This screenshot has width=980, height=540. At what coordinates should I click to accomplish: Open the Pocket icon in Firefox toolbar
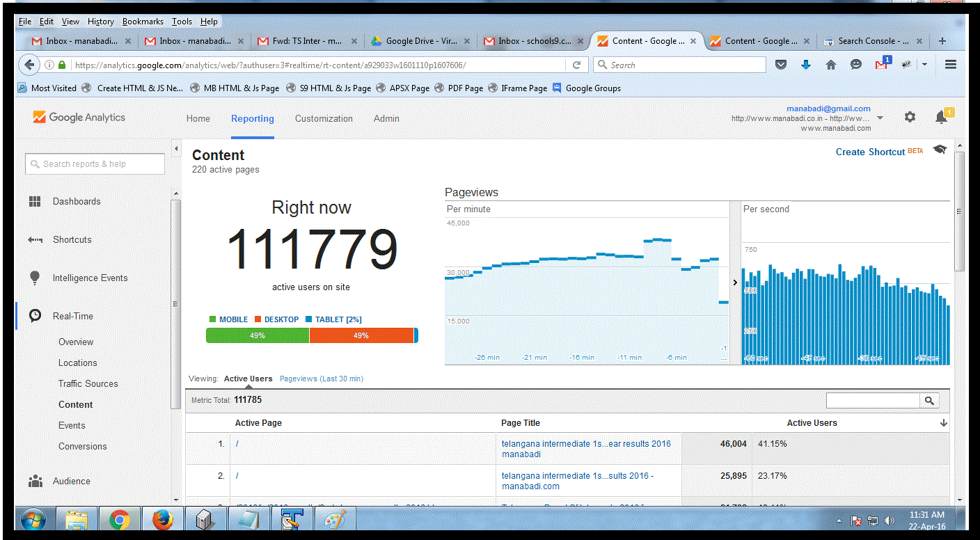point(781,65)
